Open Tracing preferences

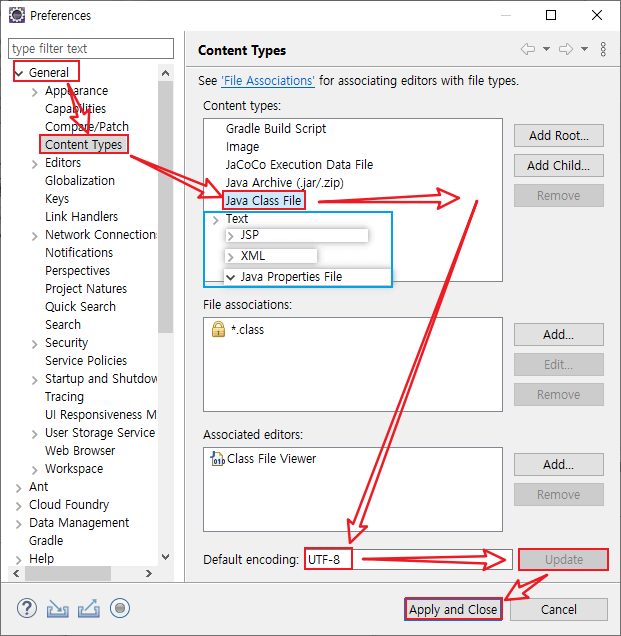[x=64, y=397]
